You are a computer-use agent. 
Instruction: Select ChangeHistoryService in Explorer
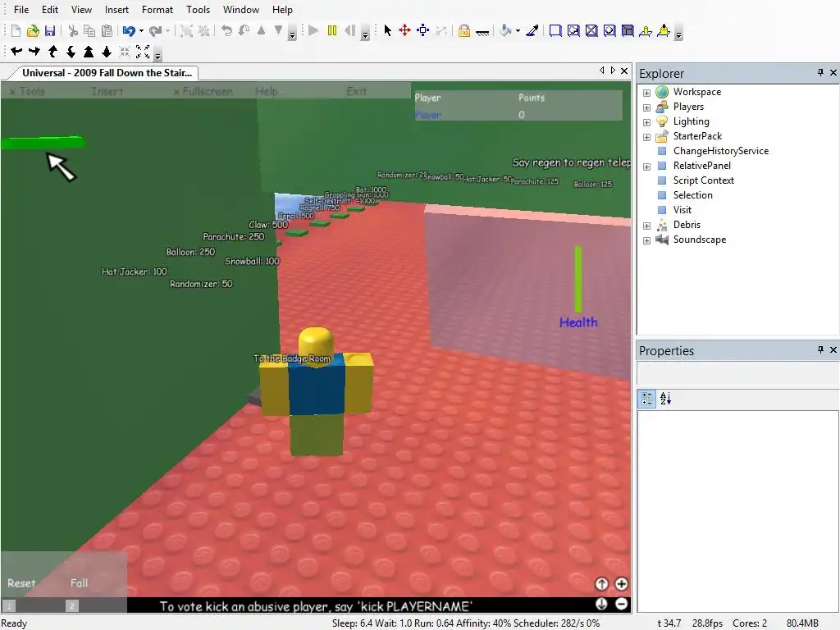[x=720, y=151]
